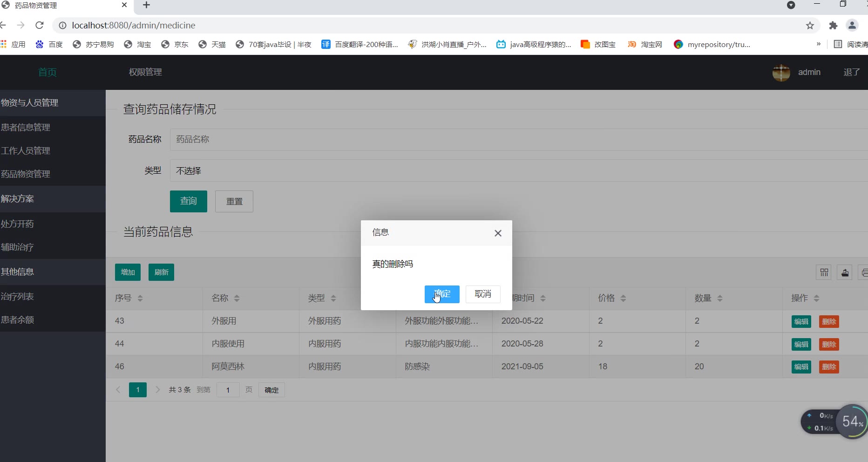This screenshot has height=462, width=868.
Task: Open browser extensions puzzle icon
Action: click(833, 26)
